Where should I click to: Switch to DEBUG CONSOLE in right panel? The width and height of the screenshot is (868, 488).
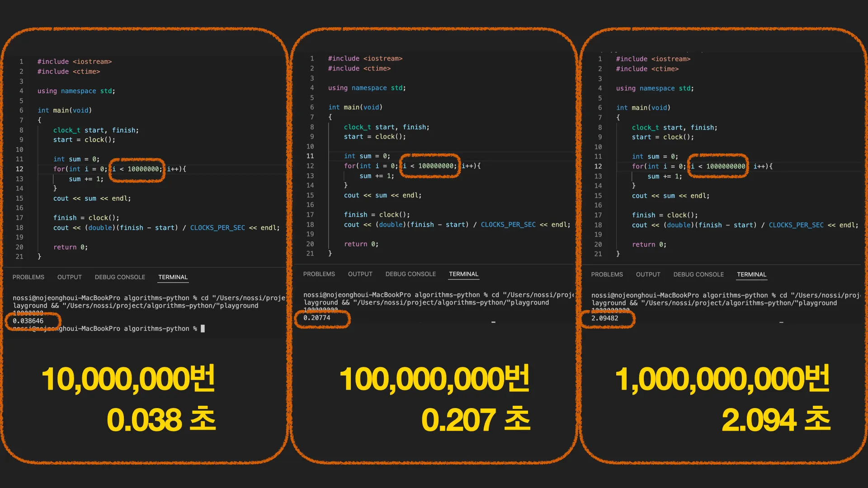tap(698, 274)
